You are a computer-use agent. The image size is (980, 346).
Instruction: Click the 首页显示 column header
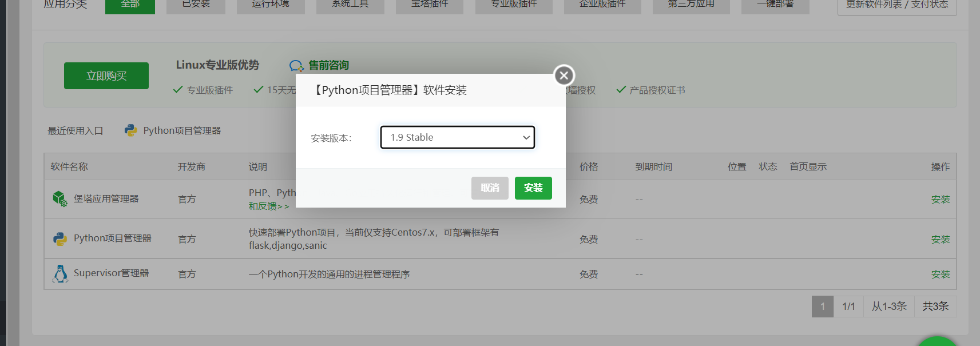coord(808,166)
